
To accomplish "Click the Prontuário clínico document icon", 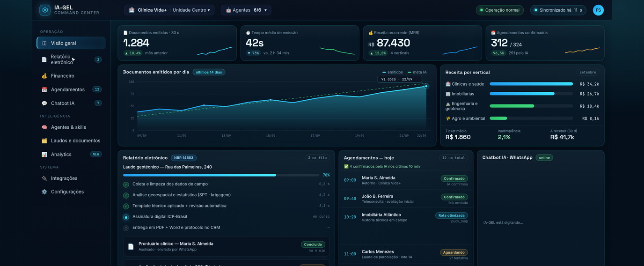I will point(131,246).
